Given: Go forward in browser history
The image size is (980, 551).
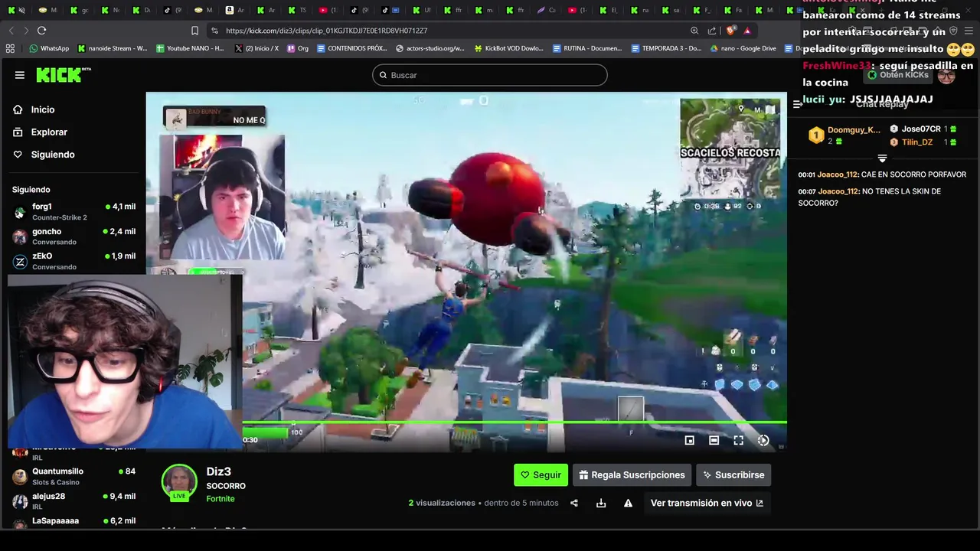Looking at the screenshot, I should (x=26, y=31).
